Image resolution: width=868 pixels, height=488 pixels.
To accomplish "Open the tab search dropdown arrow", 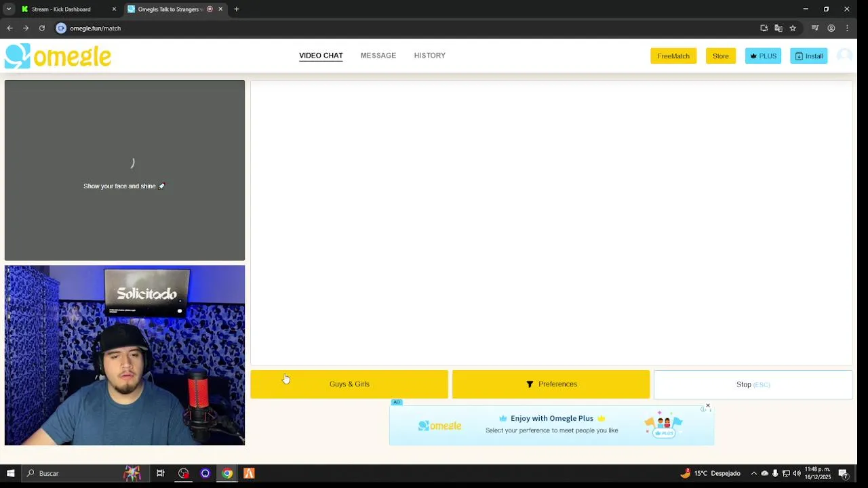I will pyautogui.click(x=9, y=9).
